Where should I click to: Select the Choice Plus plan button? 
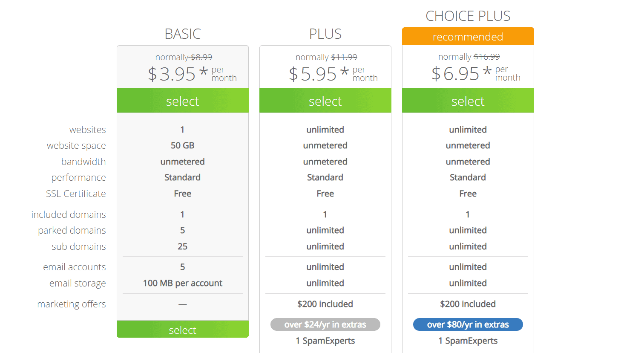pyautogui.click(x=468, y=101)
